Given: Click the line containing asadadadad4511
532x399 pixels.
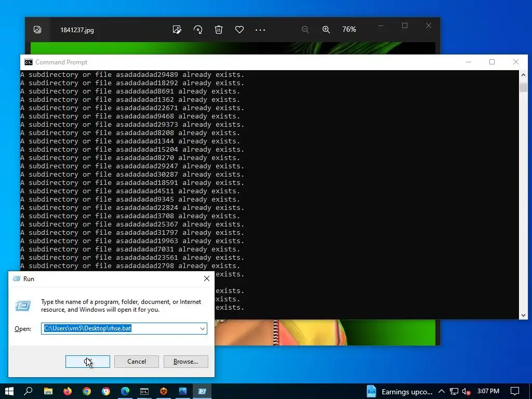Looking at the screenshot, I should [x=130, y=191].
